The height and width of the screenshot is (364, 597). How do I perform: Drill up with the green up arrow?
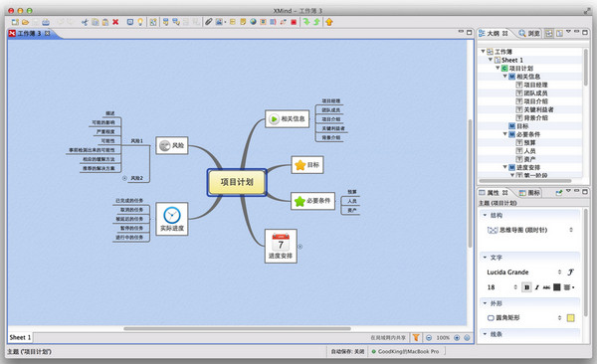coord(316,22)
